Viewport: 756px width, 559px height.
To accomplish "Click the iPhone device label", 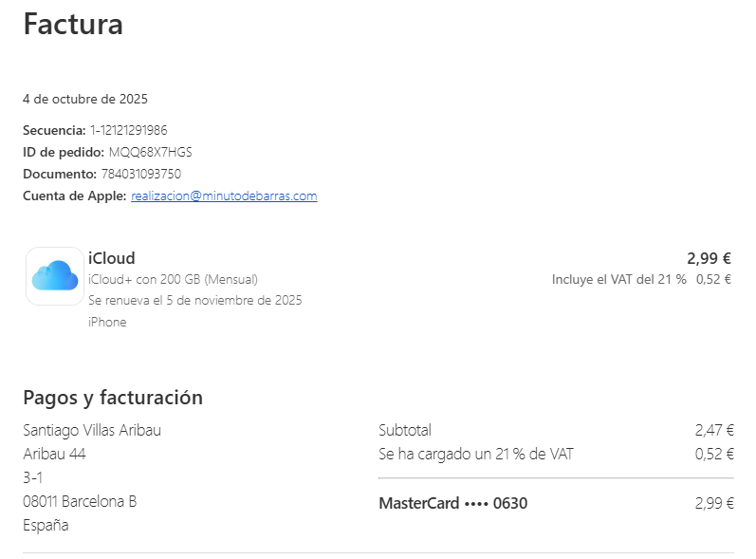I will tap(107, 322).
